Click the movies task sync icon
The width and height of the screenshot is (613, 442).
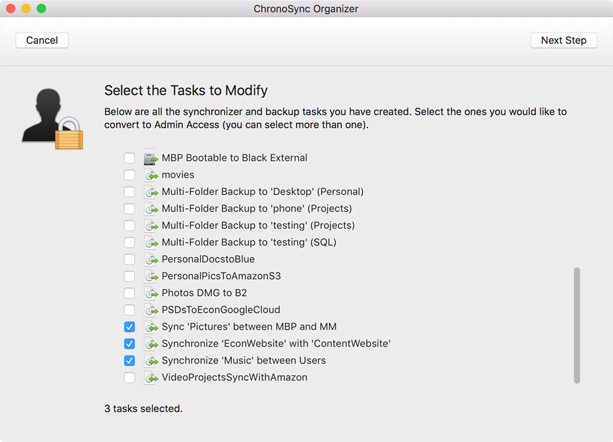[151, 175]
